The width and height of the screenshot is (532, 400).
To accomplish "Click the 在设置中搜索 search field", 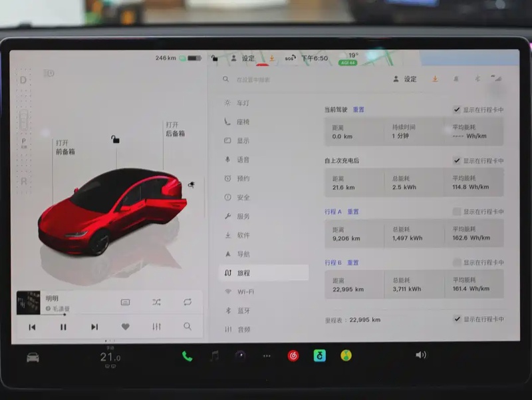I will [266, 79].
